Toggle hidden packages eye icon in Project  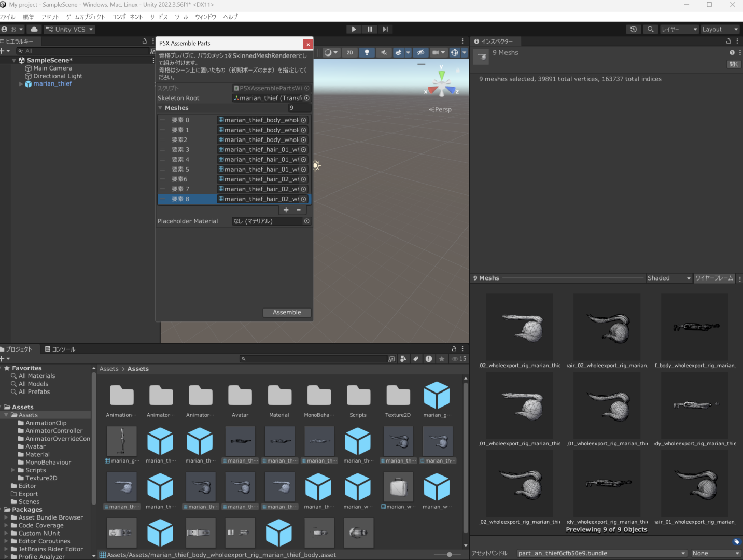coord(459,359)
